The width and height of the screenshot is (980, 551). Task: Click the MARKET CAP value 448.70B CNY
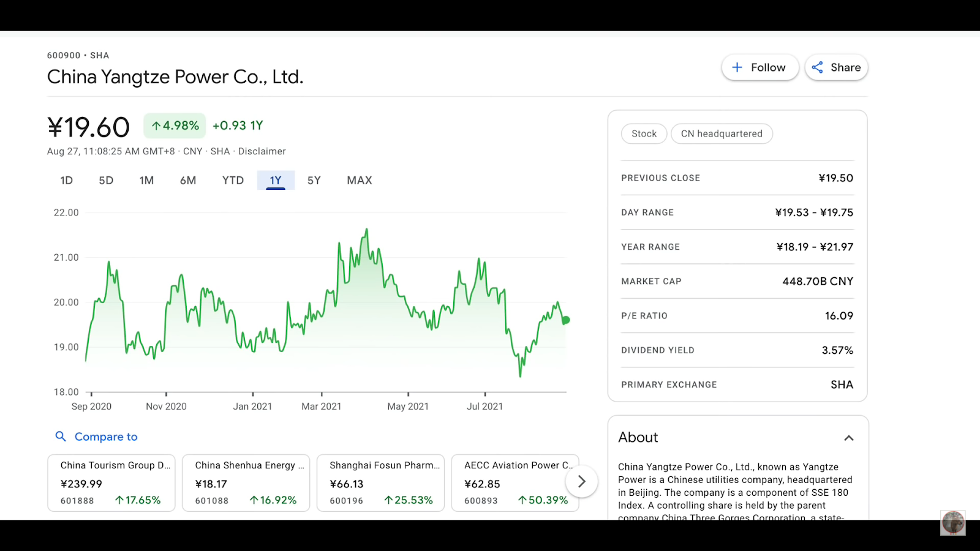pyautogui.click(x=818, y=281)
